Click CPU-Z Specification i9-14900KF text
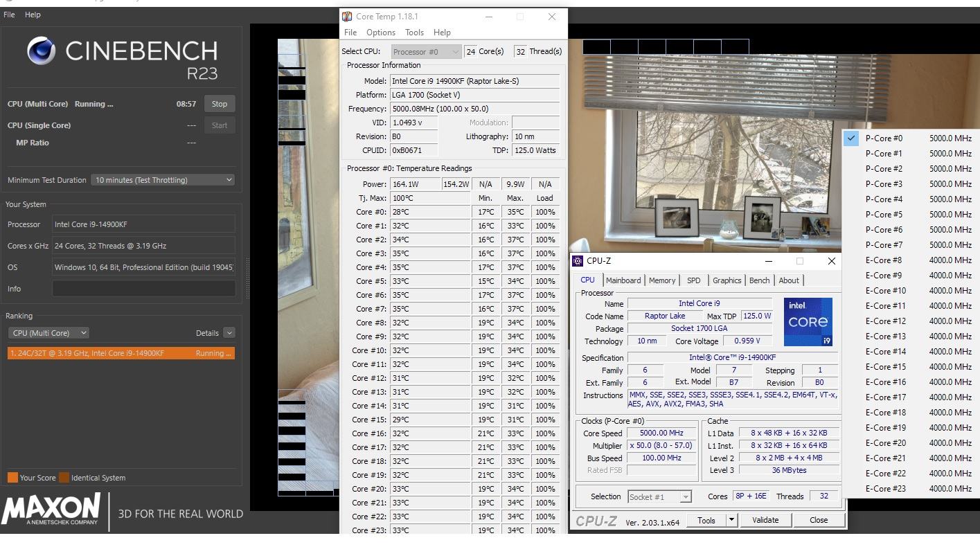The height and width of the screenshot is (556, 980). [x=733, y=358]
